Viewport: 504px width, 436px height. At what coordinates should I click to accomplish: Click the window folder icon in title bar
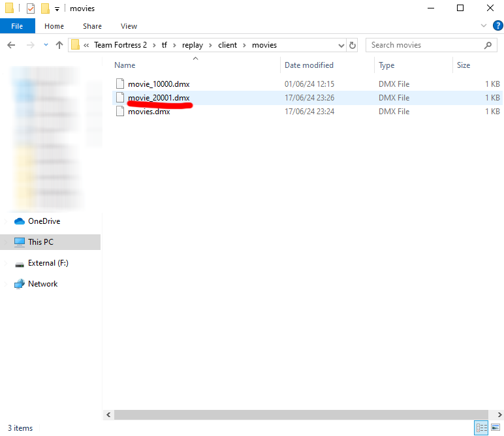coord(9,8)
